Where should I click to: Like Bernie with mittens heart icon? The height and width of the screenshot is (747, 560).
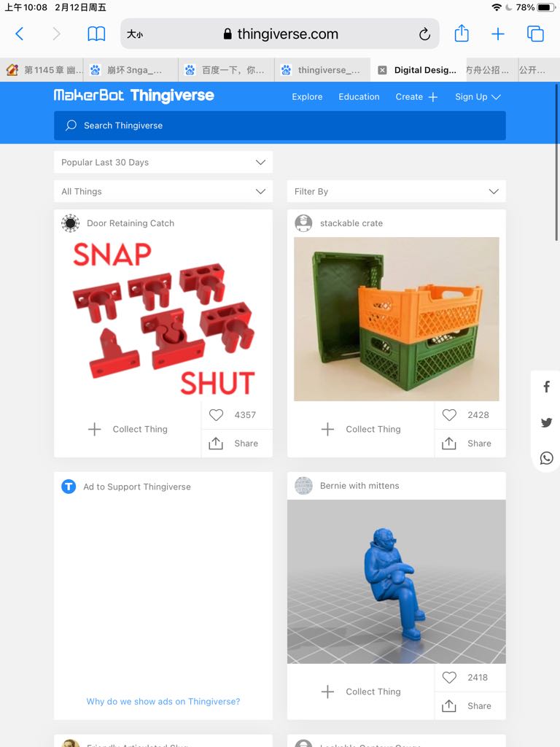[449, 678]
